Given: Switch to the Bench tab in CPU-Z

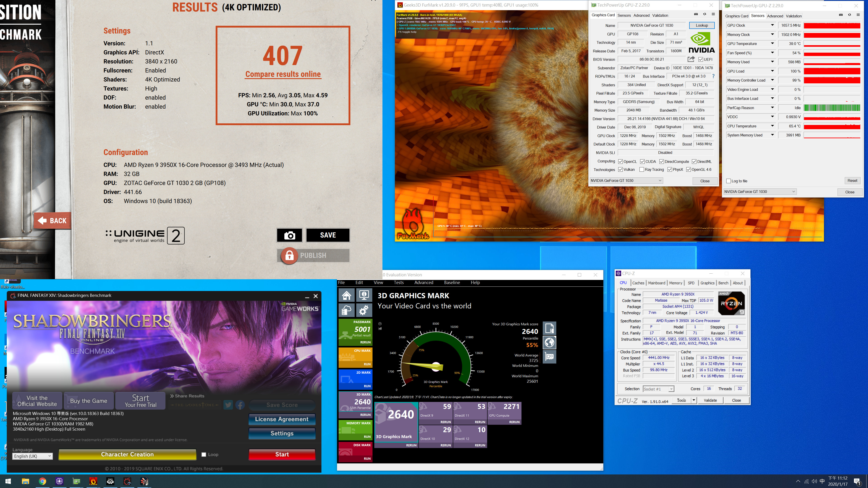Looking at the screenshot, I should coord(723,283).
